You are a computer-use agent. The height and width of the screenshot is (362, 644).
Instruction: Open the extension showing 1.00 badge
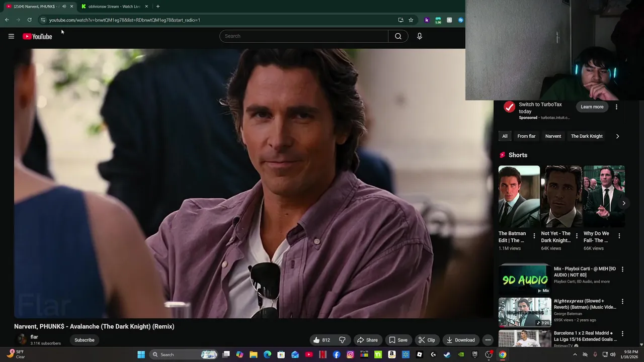pos(438,20)
